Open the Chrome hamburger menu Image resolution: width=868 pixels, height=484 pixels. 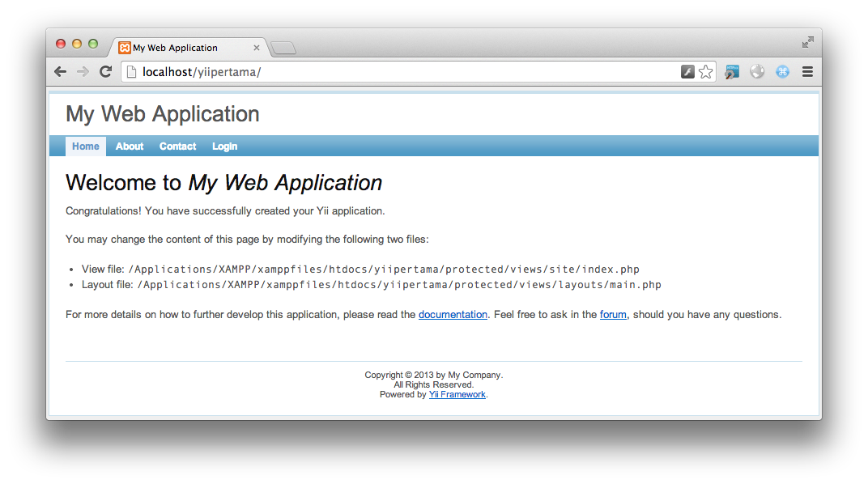[x=807, y=71]
